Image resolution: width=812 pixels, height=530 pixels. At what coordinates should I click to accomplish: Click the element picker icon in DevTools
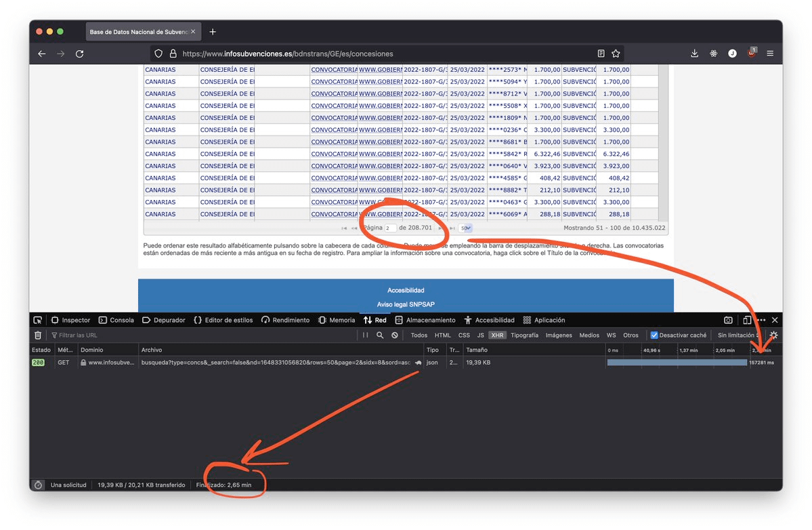coord(38,320)
